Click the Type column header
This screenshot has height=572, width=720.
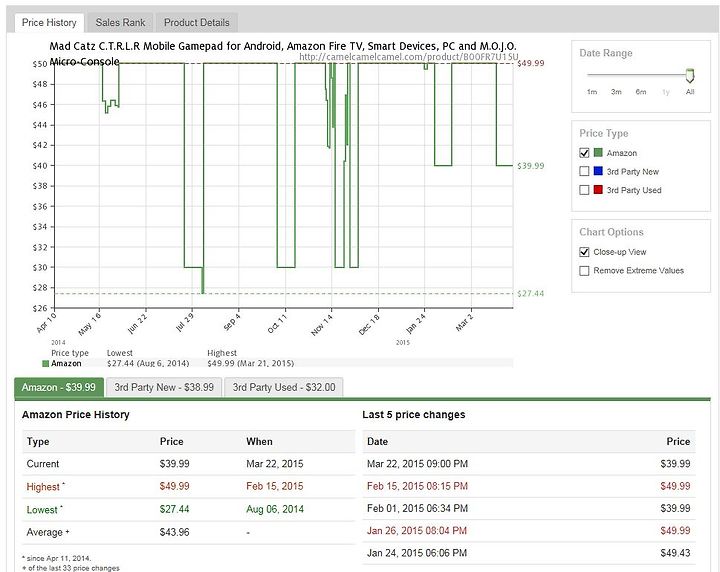[x=38, y=442]
